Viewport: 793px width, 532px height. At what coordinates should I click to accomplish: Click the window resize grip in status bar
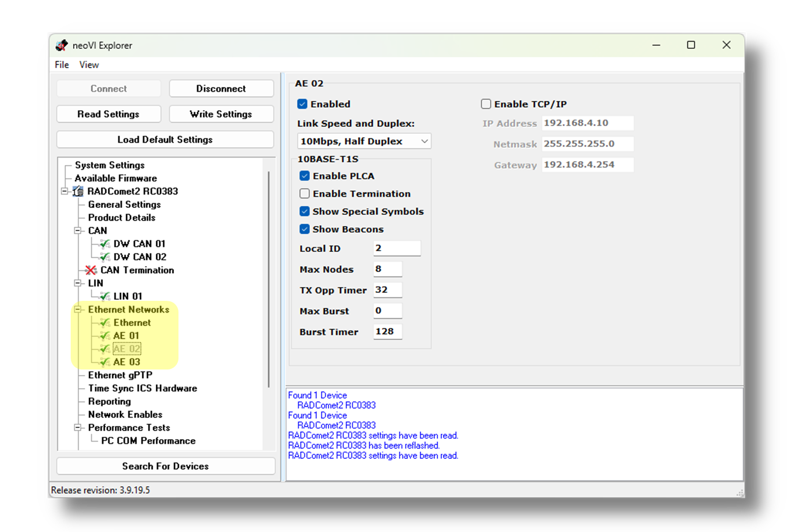coord(740,493)
